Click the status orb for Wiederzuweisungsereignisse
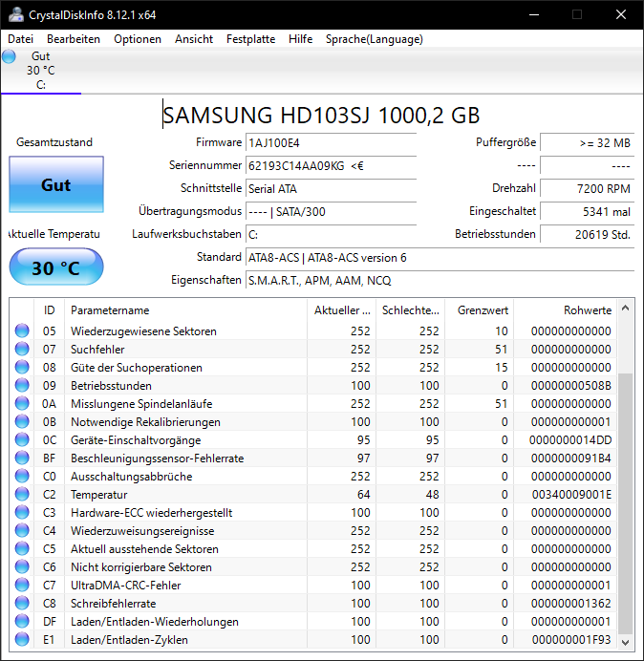The image size is (644, 661). (22, 530)
